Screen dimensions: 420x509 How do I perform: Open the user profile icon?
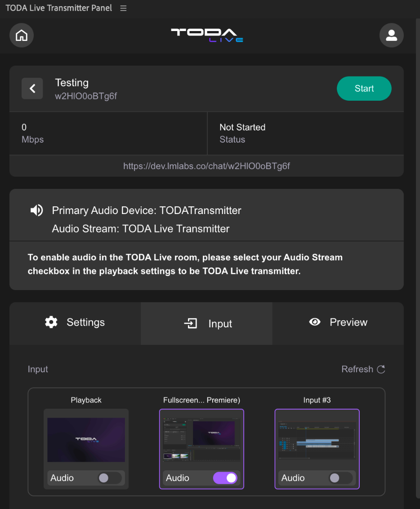click(391, 35)
